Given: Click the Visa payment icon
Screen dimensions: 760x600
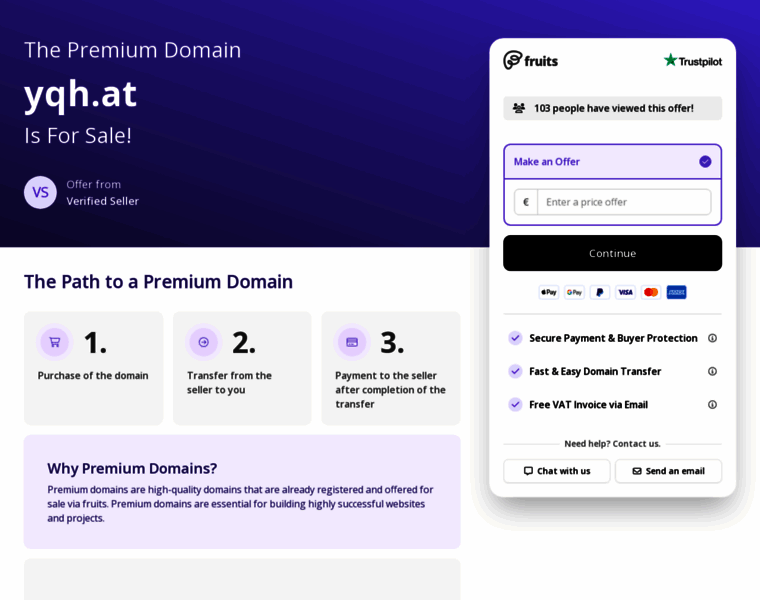Looking at the screenshot, I should coord(625,292).
